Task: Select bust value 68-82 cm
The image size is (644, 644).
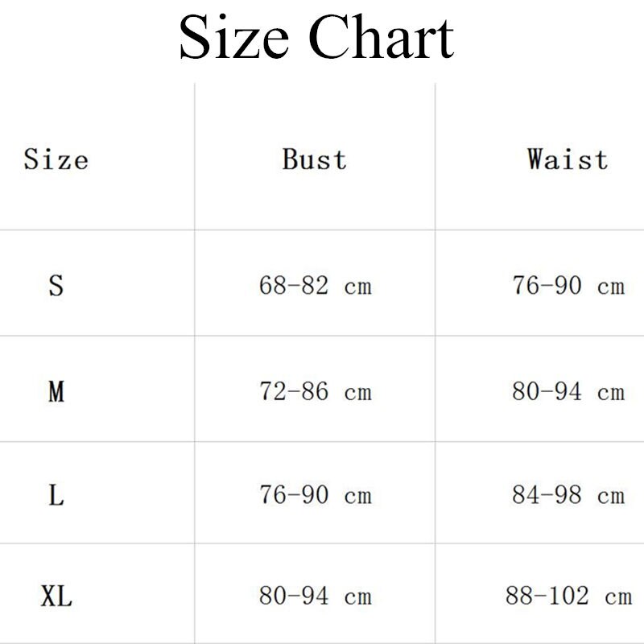Action: click(x=316, y=286)
